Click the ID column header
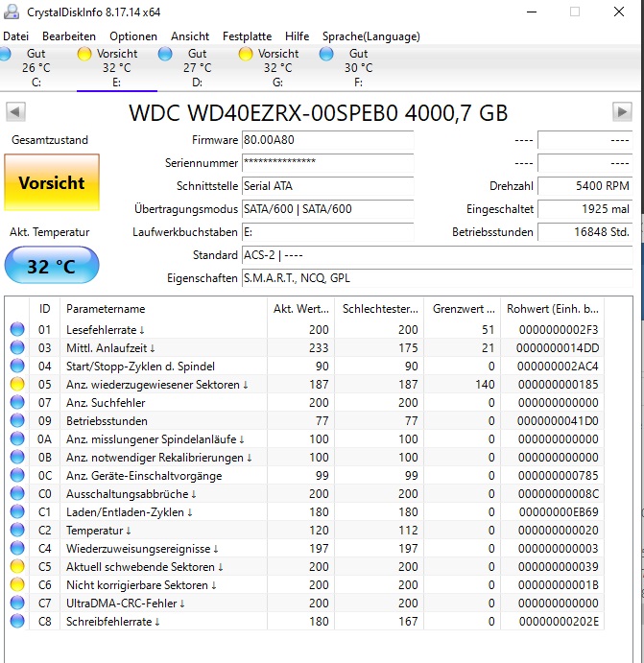The width and height of the screenshot is (644, 663). tap(45, 309)
